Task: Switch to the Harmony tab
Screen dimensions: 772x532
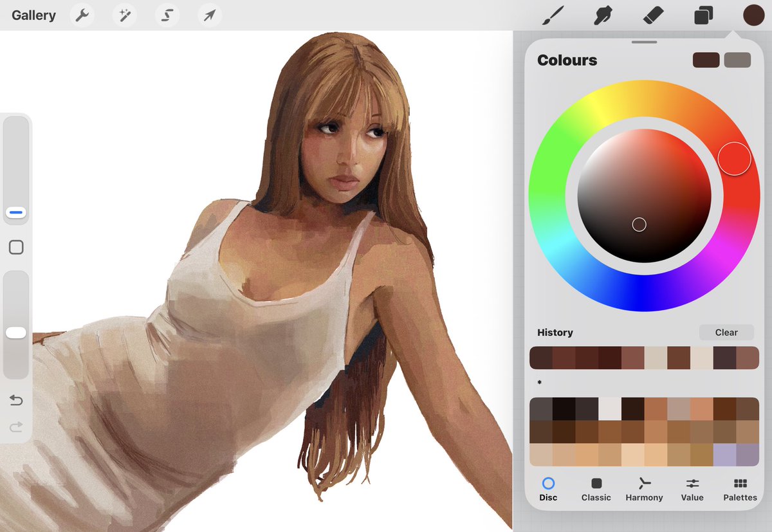Action: click(x=644, y=489)
